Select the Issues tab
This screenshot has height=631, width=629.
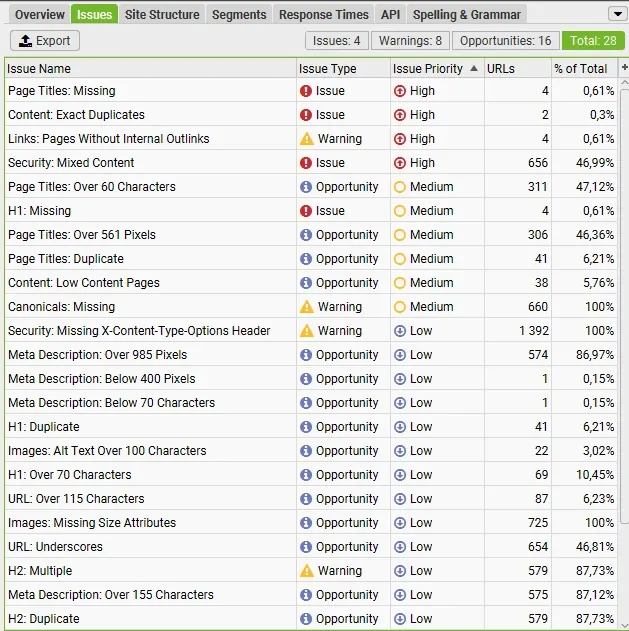[x=94, y=14]
